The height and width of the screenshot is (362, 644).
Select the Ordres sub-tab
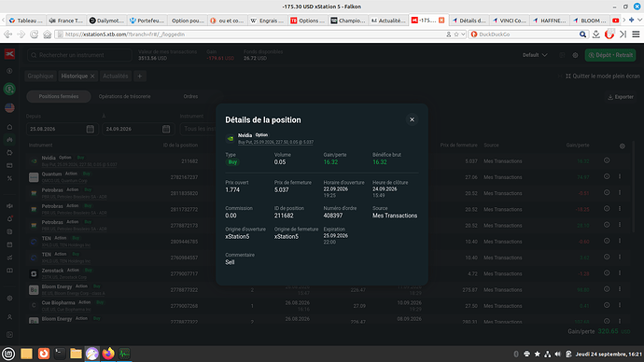[190, 96]
